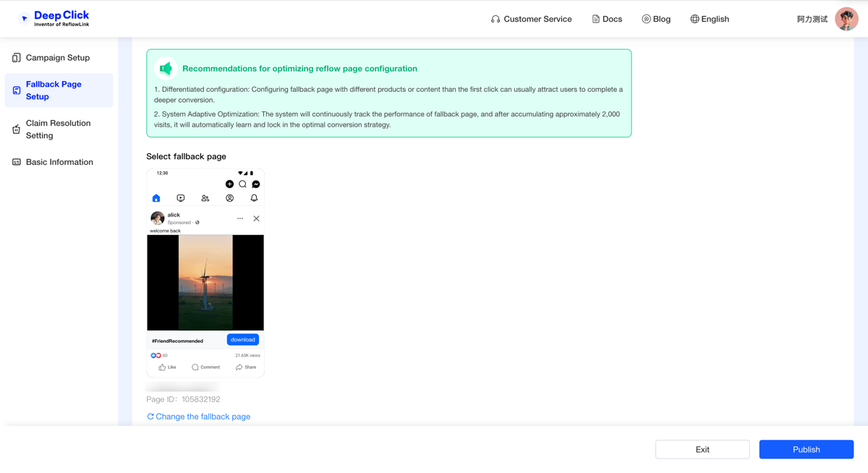The height and width of the screenshot is (473, 868).
Task: Click the Campaign Setup sidebar icon
Action: coord(16,58)
